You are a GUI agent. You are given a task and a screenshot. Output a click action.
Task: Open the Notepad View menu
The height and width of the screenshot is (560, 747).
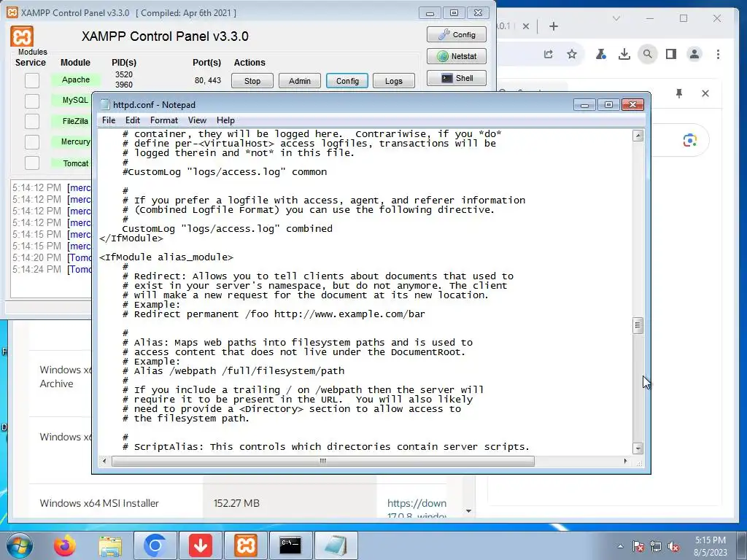(197, 120)
